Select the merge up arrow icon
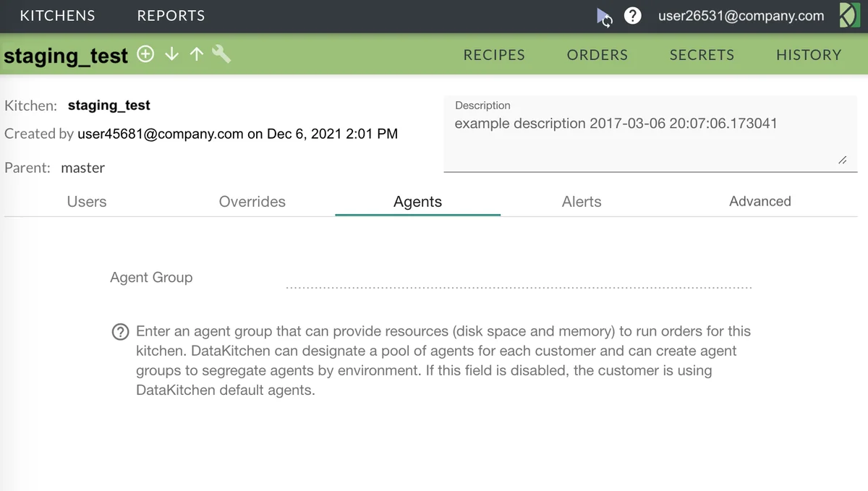The image size is (868, 491). click(x=196, y=54)
